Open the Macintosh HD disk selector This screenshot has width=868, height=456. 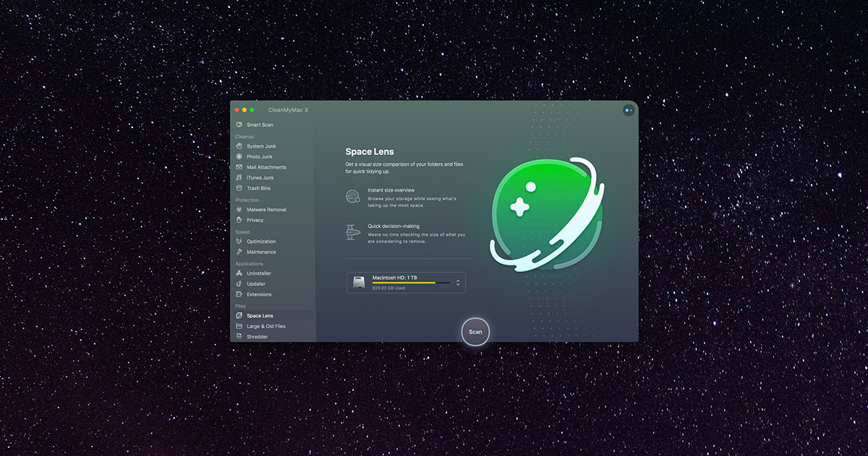(406, 282)
